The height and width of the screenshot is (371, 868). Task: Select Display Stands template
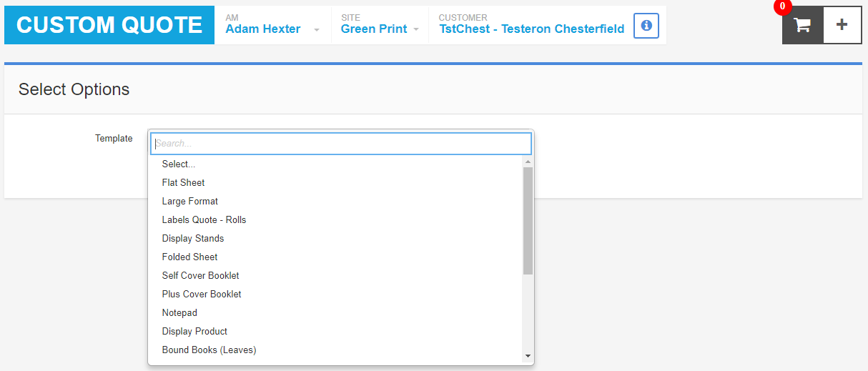(336, 238)
